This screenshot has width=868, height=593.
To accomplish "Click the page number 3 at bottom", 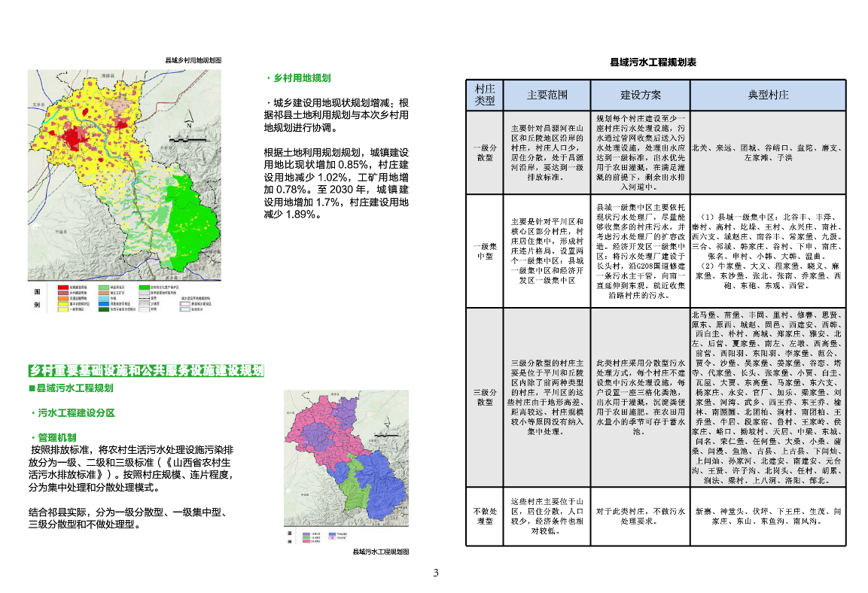I will click(434, 573).
